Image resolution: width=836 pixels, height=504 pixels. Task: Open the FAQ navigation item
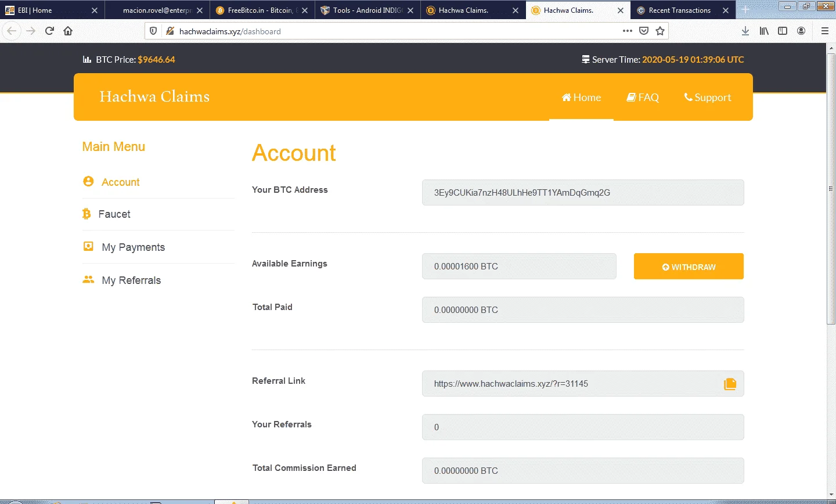pyautogui.click(x=643, y=98)
